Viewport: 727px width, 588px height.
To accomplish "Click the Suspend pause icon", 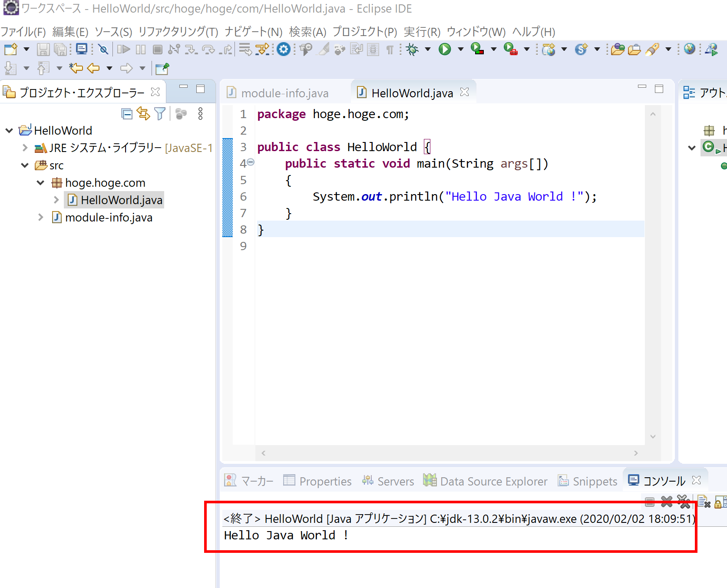I will point(141,49).
